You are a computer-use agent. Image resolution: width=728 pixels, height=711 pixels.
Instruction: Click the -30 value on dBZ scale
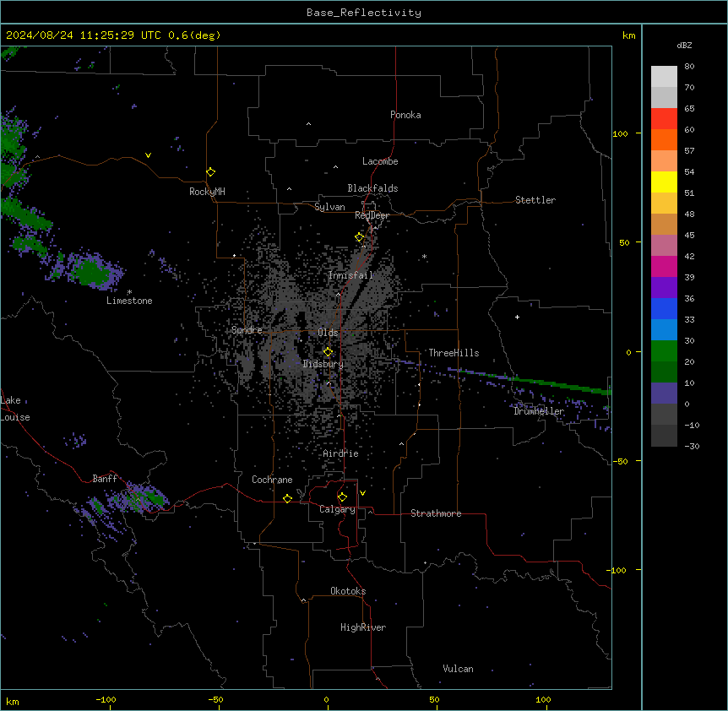click(x=692, y=446)
